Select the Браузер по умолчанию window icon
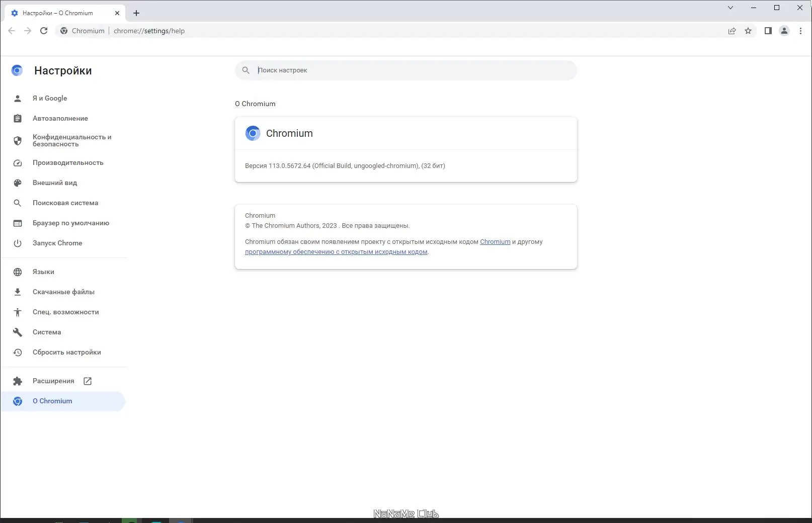Viewport: 812px width, 523px height. pyautogui.click(x=18, y=223)
